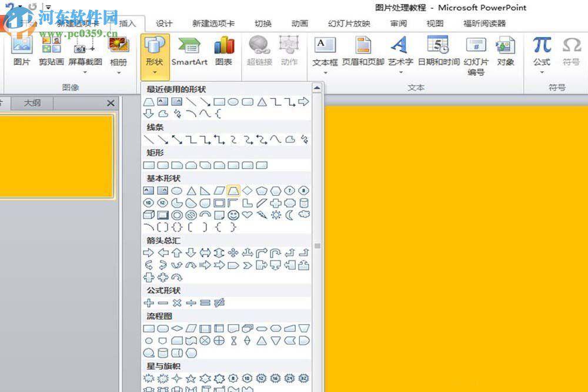Insert 日期和时间 date and time
The width and height of the screenshot is (588, 392).
[439, 52]
